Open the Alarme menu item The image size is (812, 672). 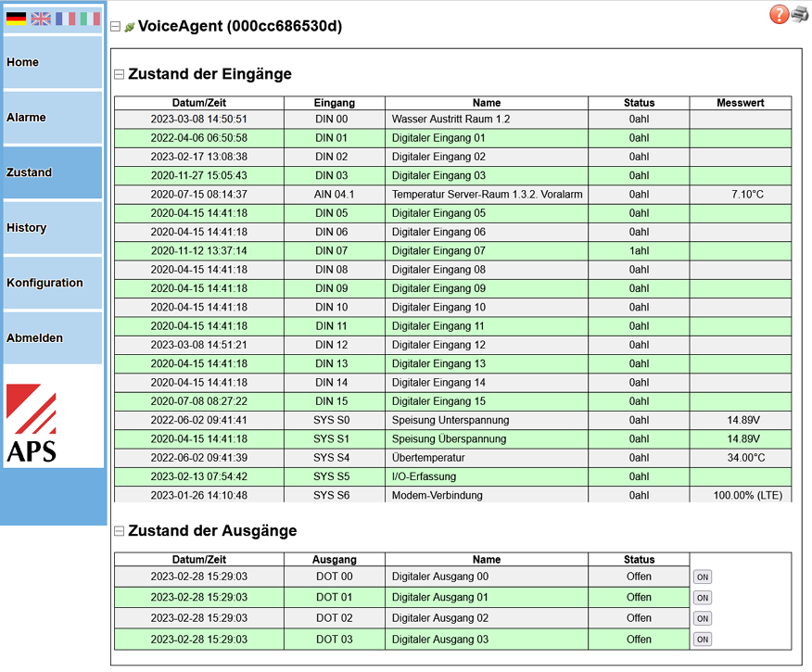[53, 118]
